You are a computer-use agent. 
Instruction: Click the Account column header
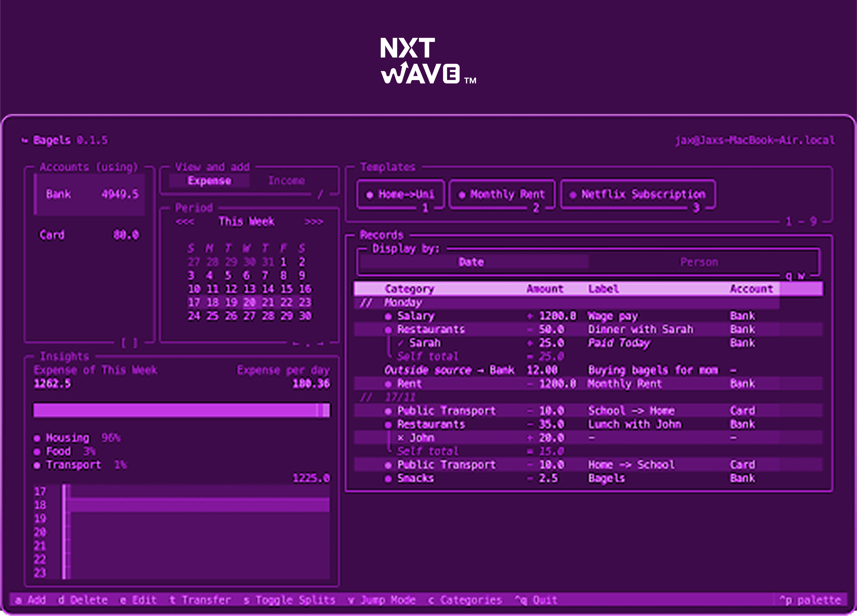[x=752, y=289]
